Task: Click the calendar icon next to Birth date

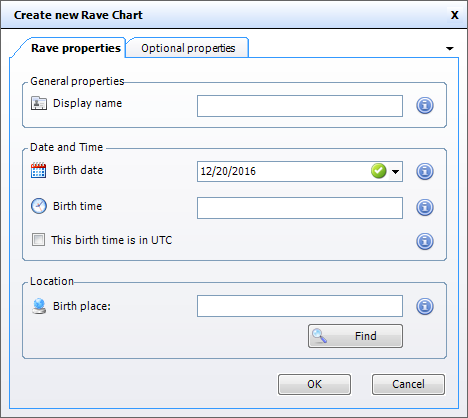Action: [38, 170]
